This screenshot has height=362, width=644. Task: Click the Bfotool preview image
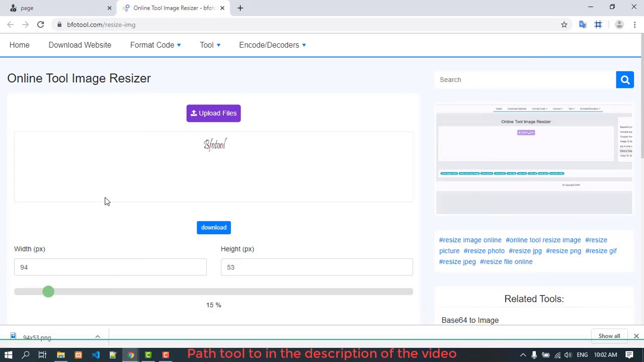coord(215,145)
